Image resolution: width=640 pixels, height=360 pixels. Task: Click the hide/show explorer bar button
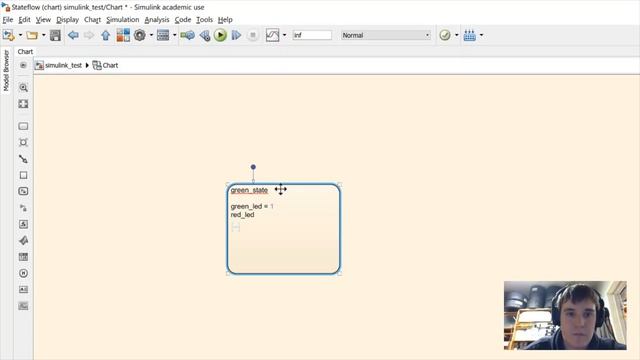point(23,65)
